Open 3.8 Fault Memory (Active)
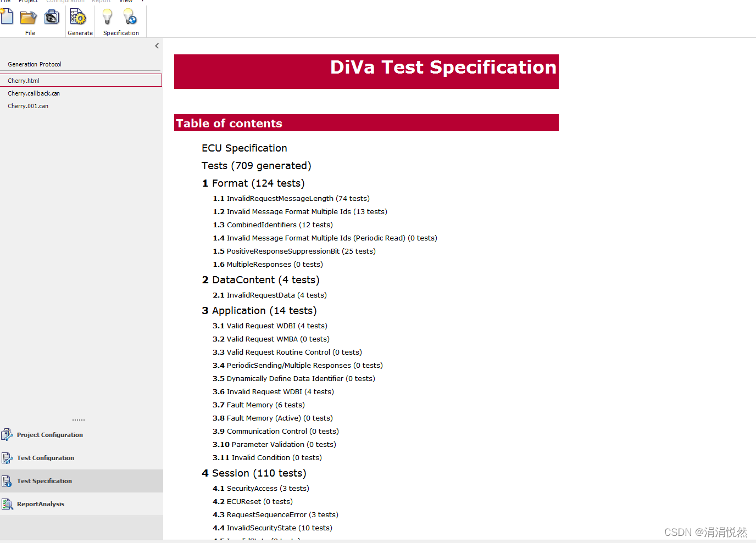Image resolution: width=756 pixels, height=543 pixels. point(273,418)
